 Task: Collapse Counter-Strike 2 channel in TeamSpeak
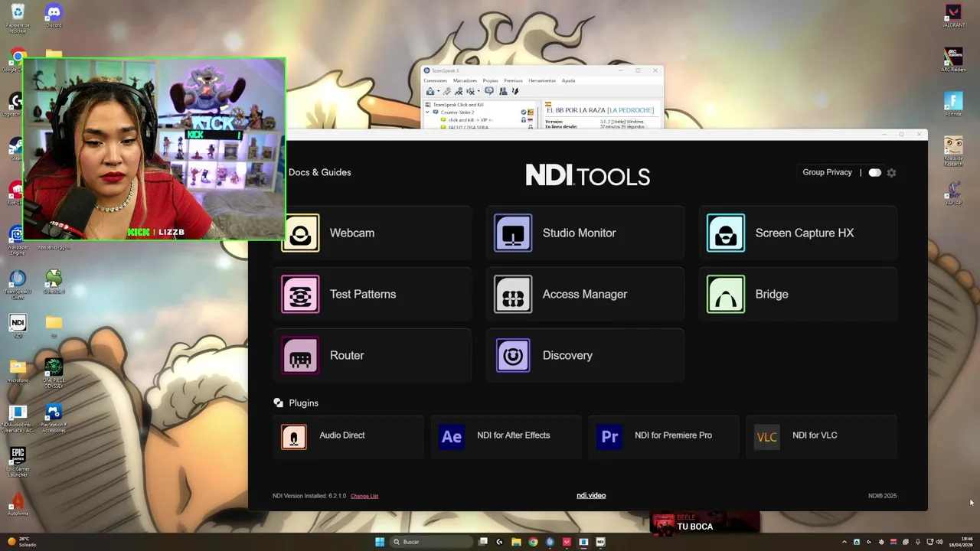click(427, 112)
